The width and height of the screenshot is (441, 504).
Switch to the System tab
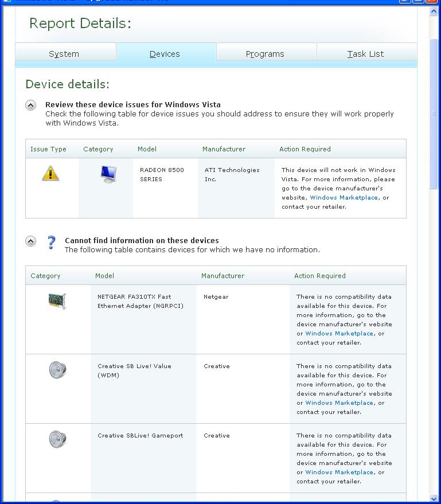pyautogui.click(x=65, y=52)
